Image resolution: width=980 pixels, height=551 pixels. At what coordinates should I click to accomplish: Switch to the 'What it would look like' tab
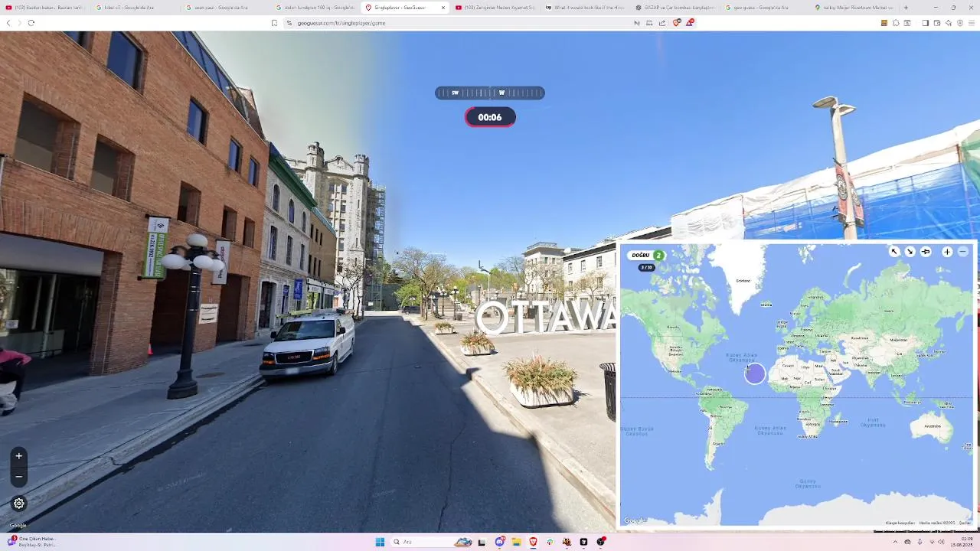click(586, 8)
